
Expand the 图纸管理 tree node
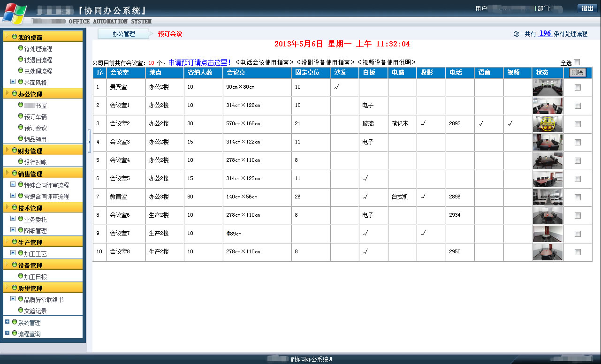[13, 230]
